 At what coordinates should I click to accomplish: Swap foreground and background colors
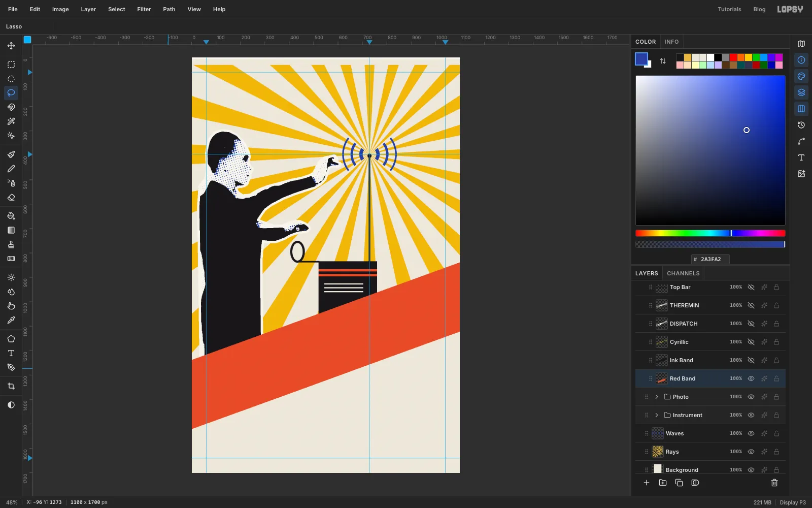click(663, 61)
